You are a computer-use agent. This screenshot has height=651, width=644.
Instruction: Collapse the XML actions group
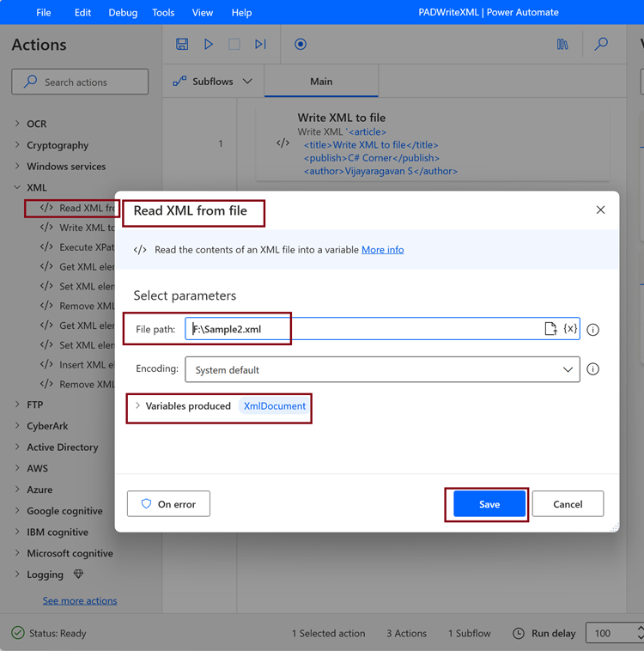[x=17, y=187]
